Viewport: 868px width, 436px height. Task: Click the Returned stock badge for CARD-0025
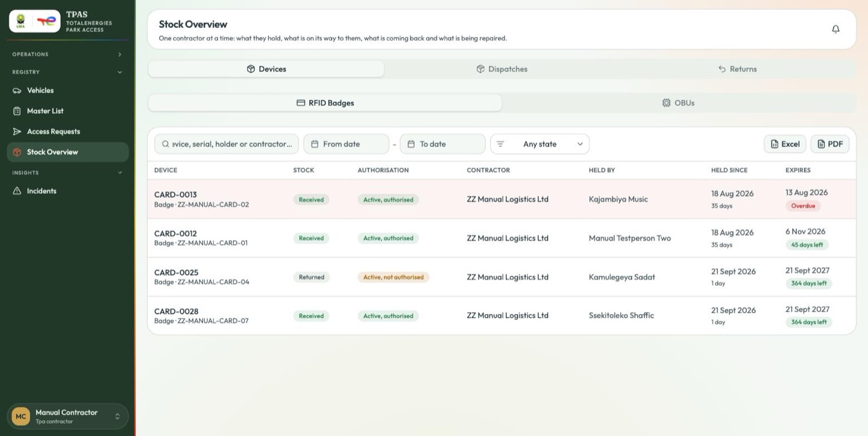(x=312, y=277)
